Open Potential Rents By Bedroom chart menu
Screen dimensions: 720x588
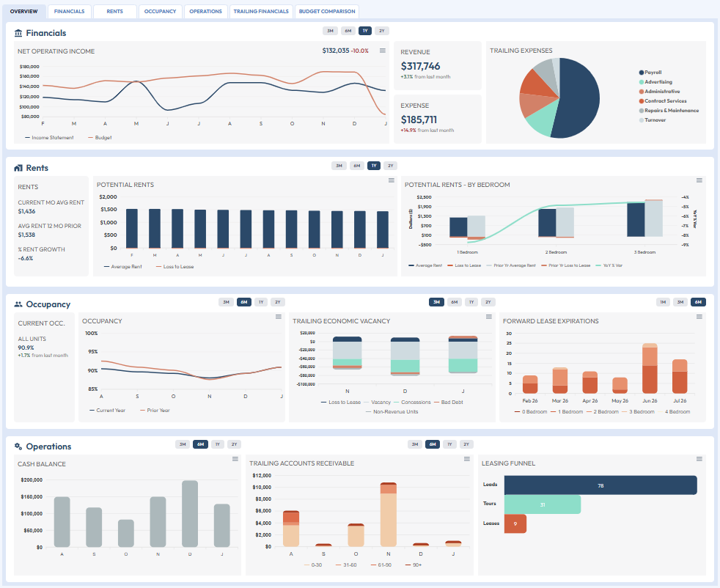click(699, 180)
